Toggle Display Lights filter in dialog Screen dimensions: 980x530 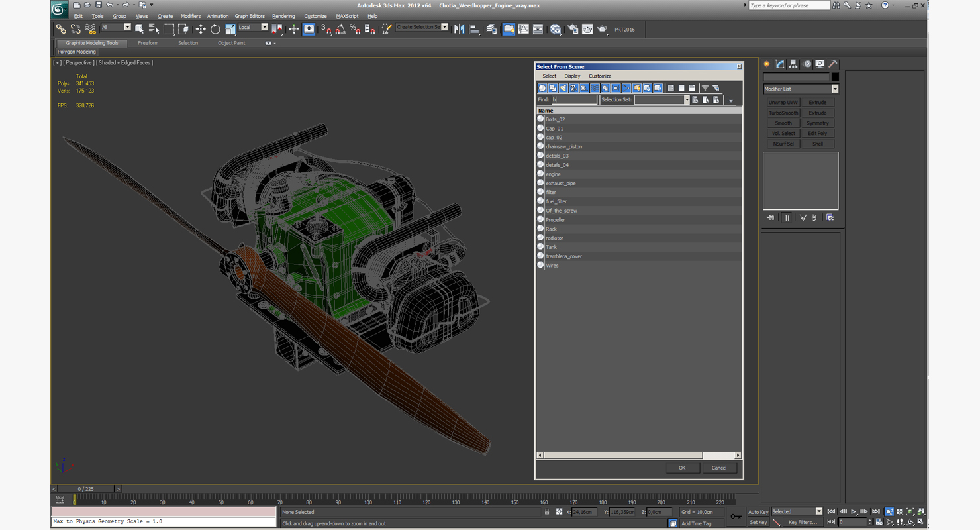pos(563,88)
